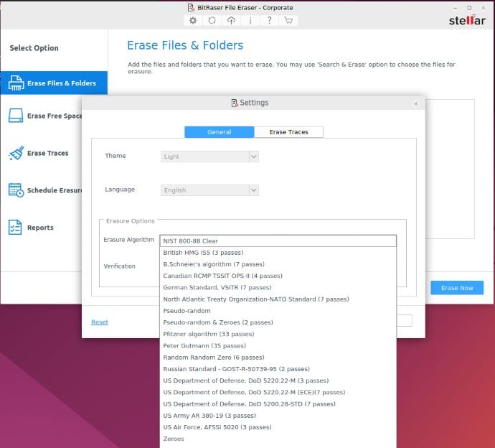
Task: Choose DoD 5220.22-M (ECE)(7 passes) option
Action: (278, 393)
